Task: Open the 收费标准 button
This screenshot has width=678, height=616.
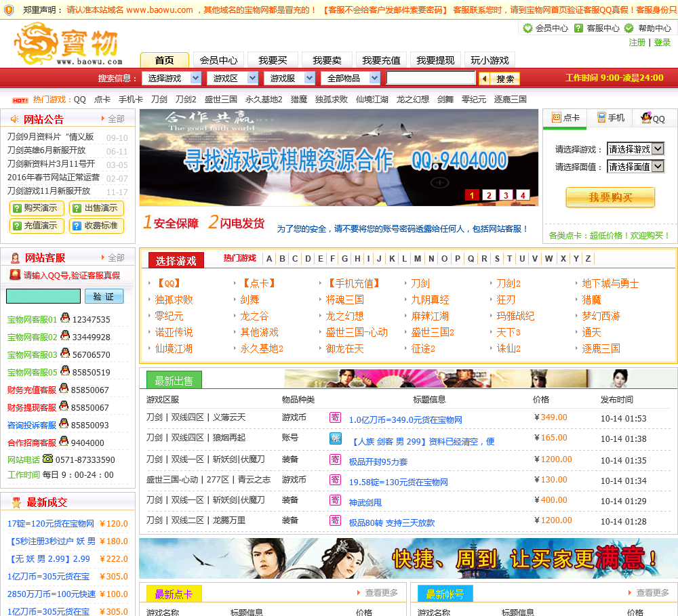Action: coord(96,226)
